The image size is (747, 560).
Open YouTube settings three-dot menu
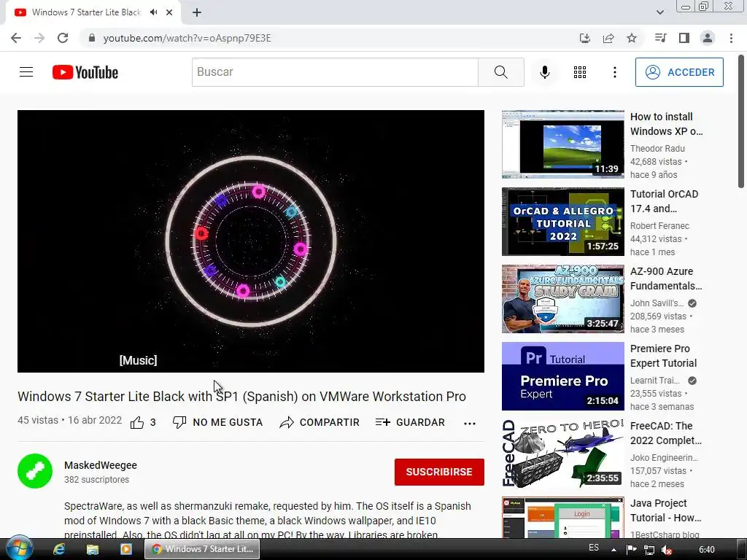[x=614, y=72]
